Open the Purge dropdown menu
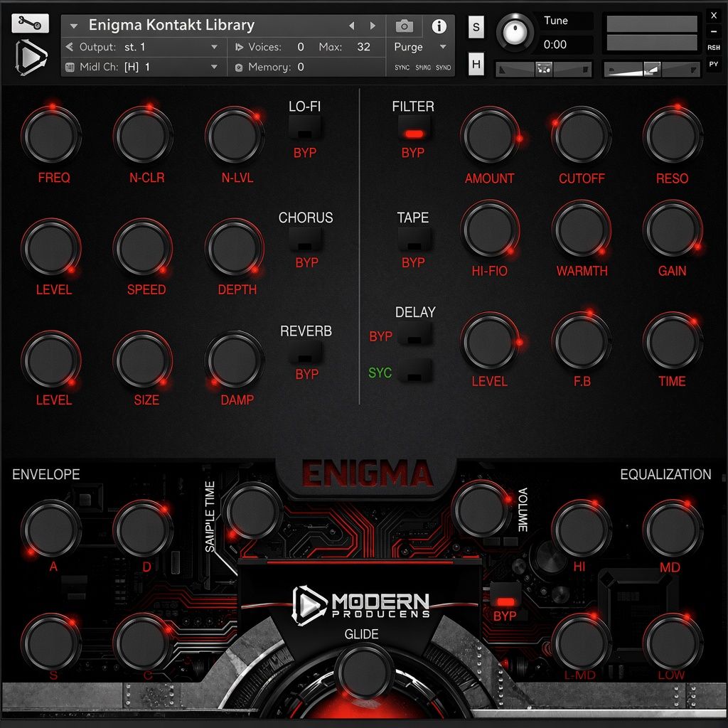The width and height of the screenshot is (728, 728). [443, 47]
